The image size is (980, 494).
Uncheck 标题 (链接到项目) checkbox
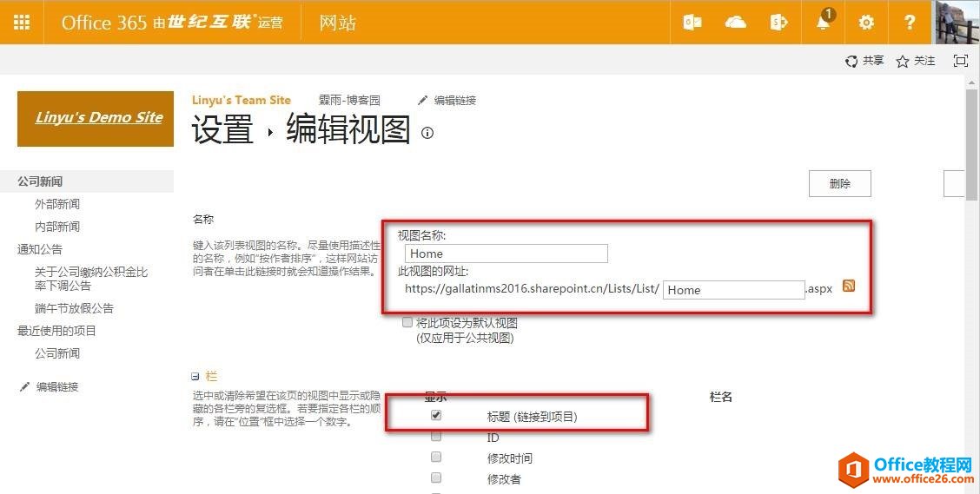click(x=436, y=415)
